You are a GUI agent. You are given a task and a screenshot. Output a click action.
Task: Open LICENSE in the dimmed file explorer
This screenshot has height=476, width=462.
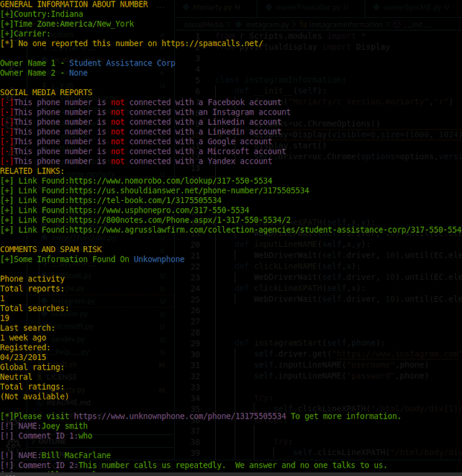click(x=61, y=377)
